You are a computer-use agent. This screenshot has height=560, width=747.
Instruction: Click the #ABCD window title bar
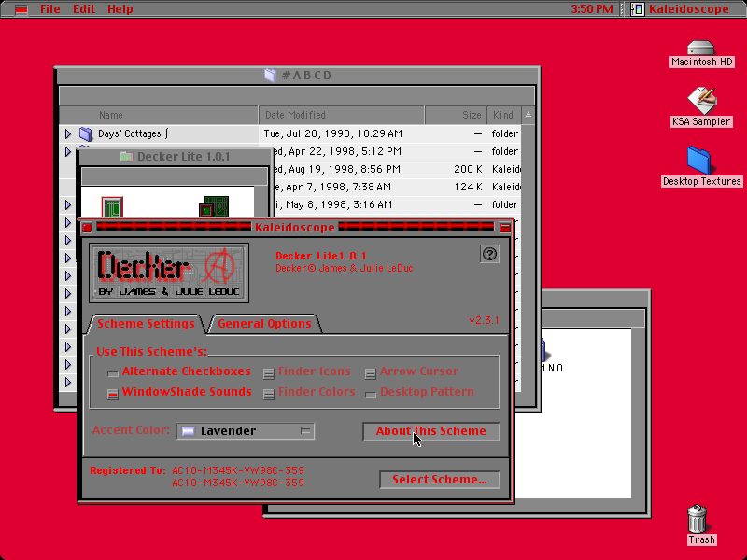click(299, 76)
